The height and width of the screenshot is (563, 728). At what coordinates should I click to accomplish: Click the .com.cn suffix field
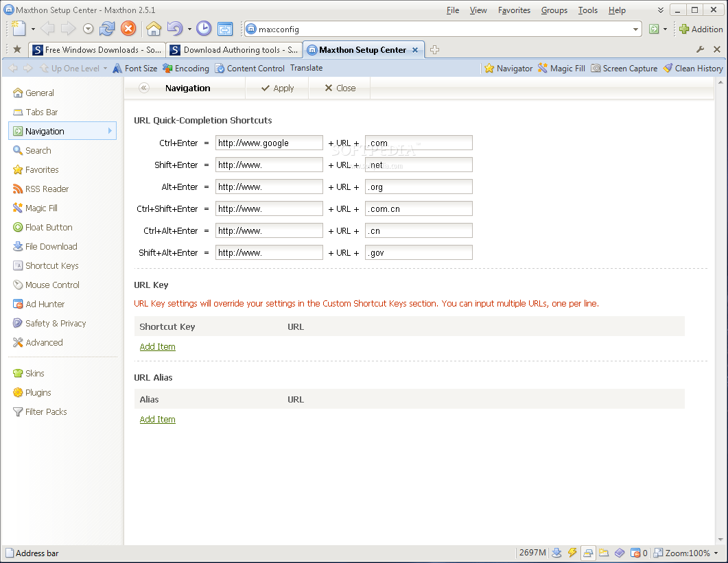coord(419,209)
